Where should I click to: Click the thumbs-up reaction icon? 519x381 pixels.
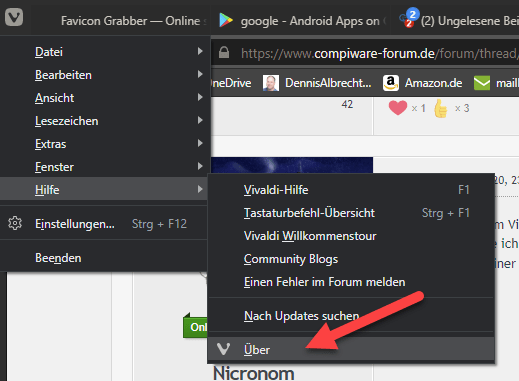click(x=441, y=108)
